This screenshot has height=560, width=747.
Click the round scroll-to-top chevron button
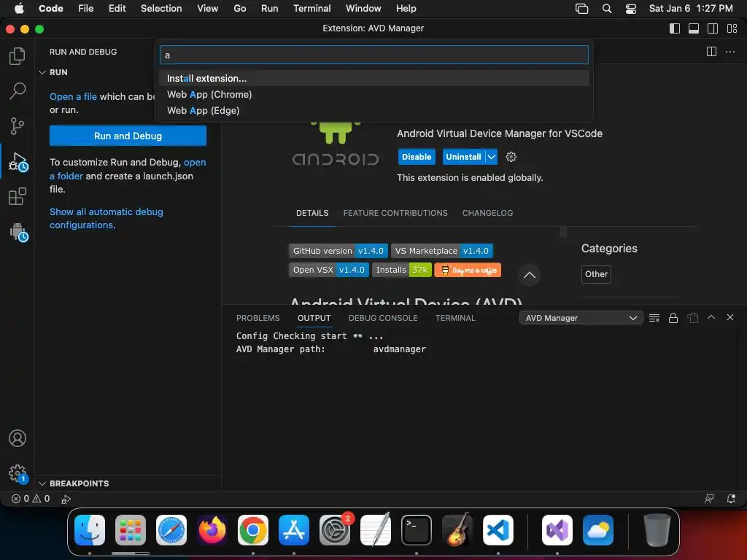pos(530,275)
